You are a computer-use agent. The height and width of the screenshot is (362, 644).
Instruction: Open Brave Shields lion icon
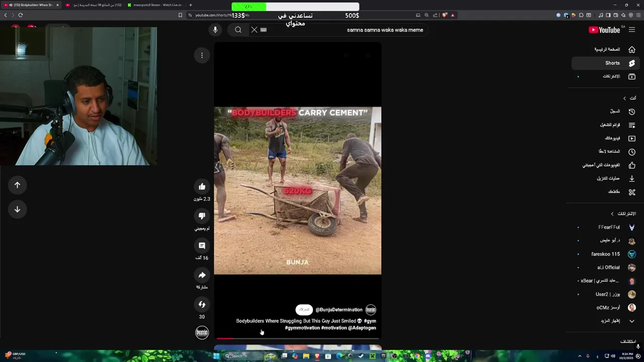pyautogui.click(x=445, y=15)
